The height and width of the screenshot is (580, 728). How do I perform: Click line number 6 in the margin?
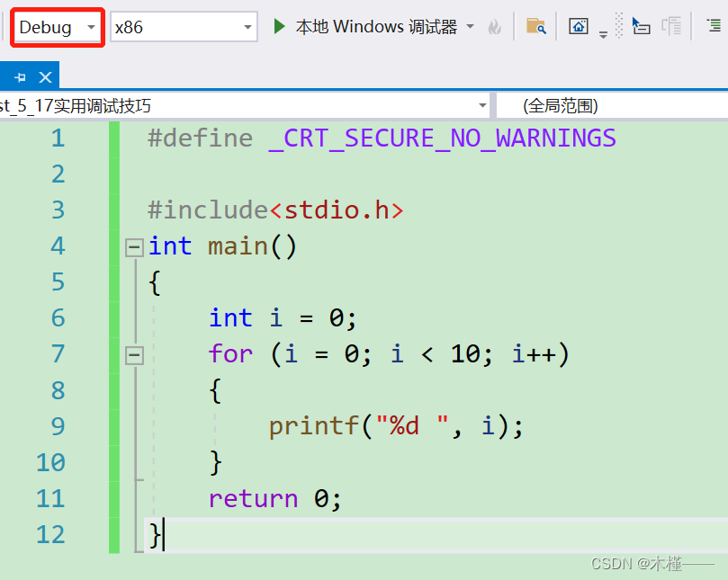(58, 317)
